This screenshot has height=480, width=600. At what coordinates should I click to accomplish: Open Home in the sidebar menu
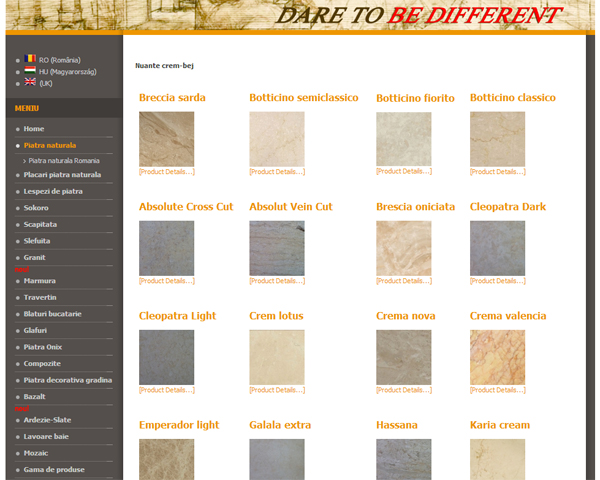click(34, 129)
